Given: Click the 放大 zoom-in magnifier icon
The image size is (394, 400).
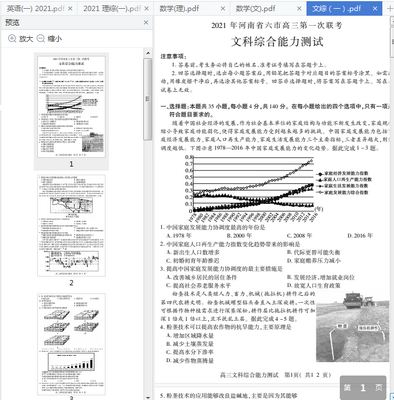Looking at the screenshot, I should [12, 39].
